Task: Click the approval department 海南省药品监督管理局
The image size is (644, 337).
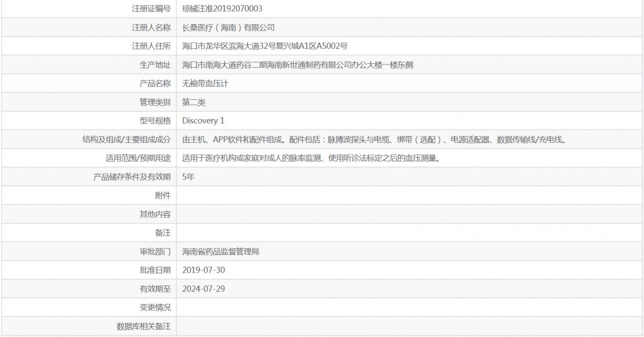Action: point(221,251)
